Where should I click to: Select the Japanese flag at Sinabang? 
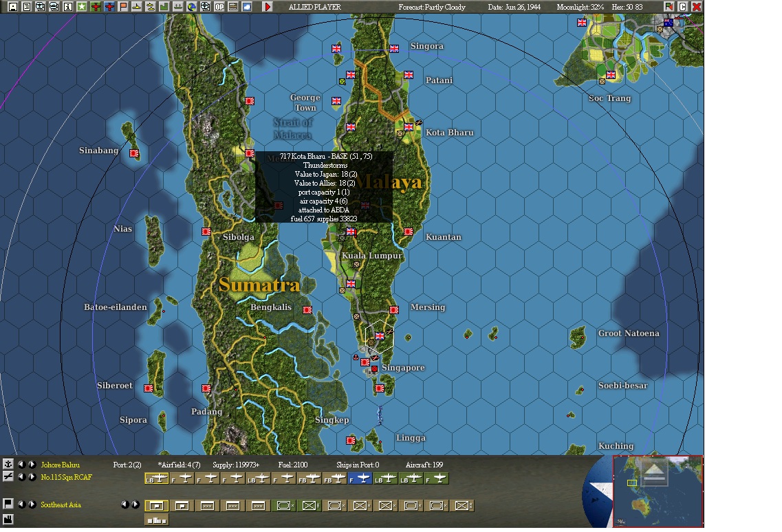pyautogui.click(x=134, y=153)
